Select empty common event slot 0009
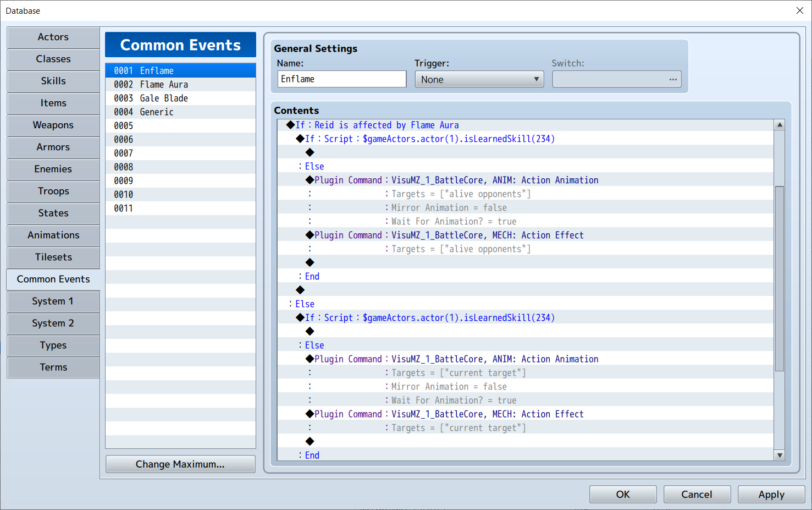 pos(180,180)
